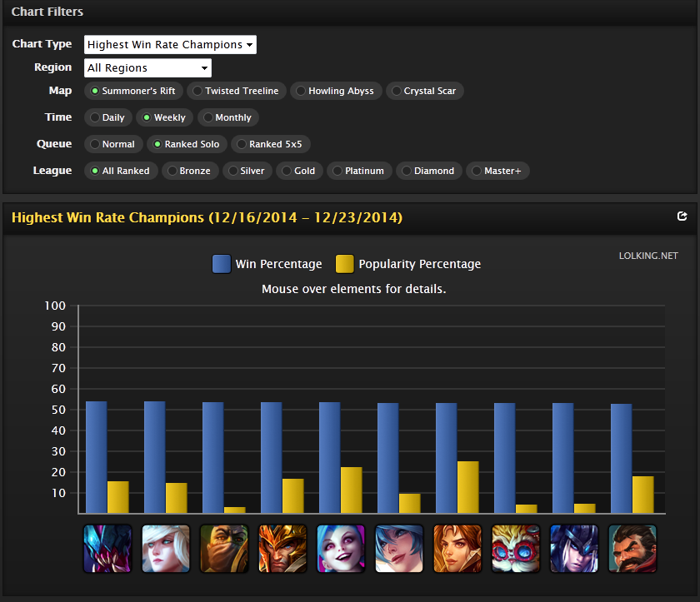Click the share icon in chart header
This screenshot has width=700, height=602.
[682, 216]
